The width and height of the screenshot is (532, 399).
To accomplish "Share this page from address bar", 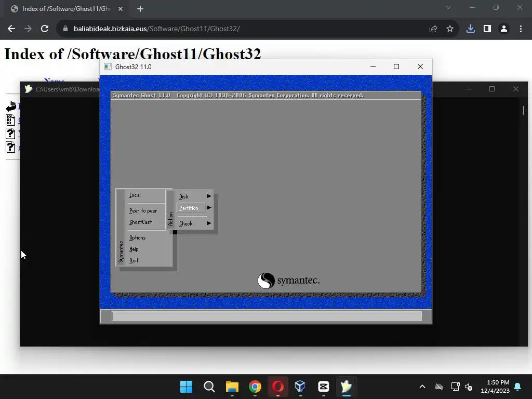I will (433, 29).
